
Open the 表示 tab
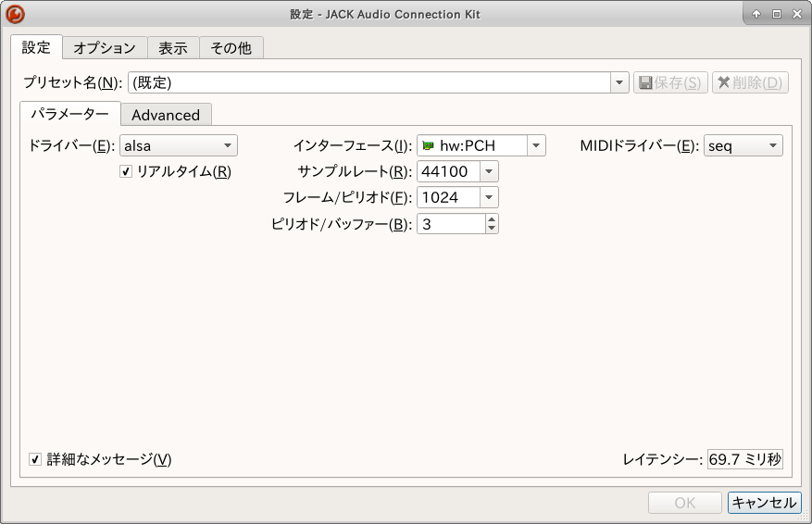(173, 48)
